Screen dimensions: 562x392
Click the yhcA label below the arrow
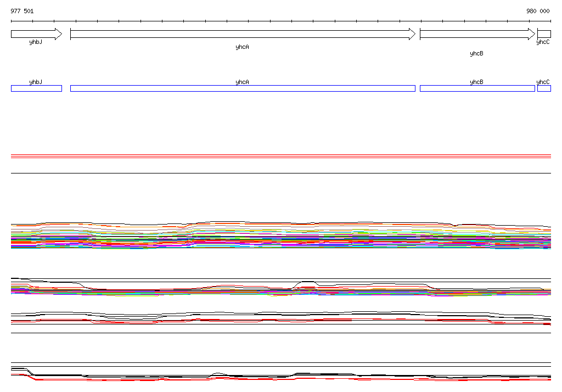tap(242, 47)
